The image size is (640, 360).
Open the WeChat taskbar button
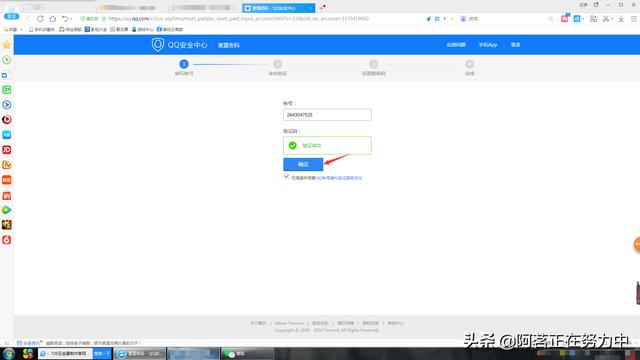tap(247, 353)
